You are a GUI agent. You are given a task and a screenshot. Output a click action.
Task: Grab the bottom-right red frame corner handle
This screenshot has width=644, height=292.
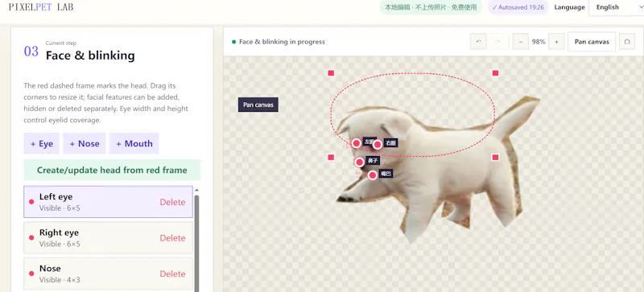495,158
